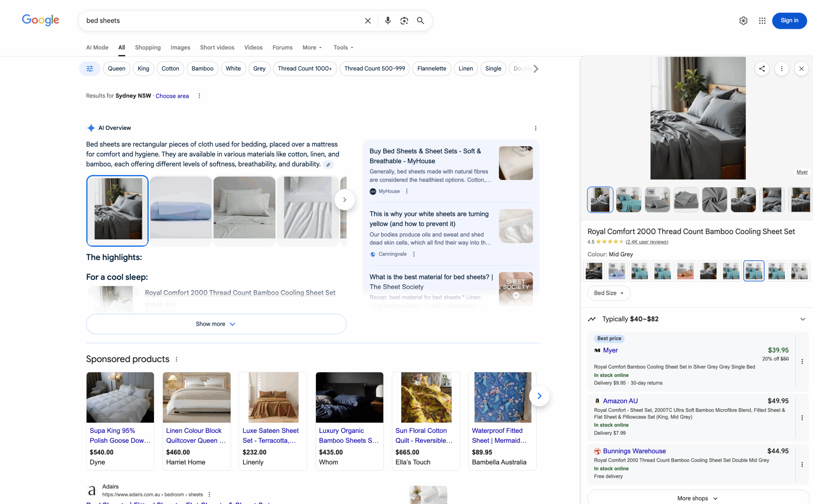Image resolution: width=813 pixels, height=504 pixels.
Task: Open the search filters slider icon
Action: (89, 68)
